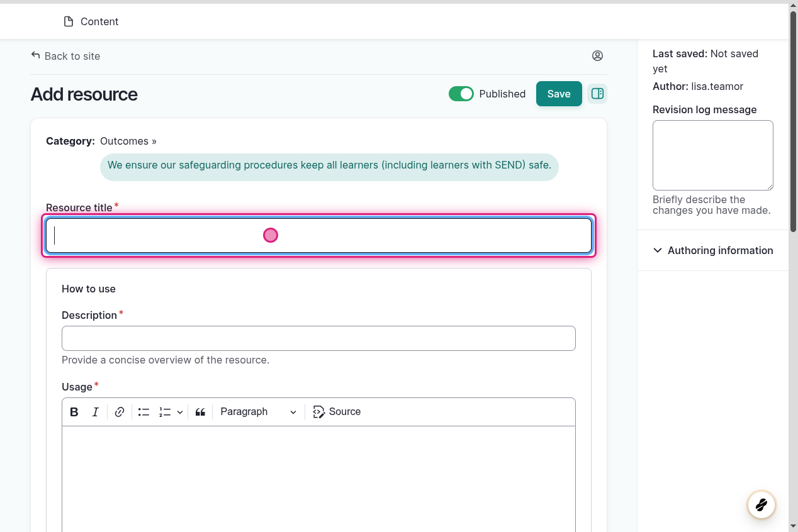This screenshot has height=532, width=798.
Task: Click the scrollbar up arrow
Action: [793, 6]
